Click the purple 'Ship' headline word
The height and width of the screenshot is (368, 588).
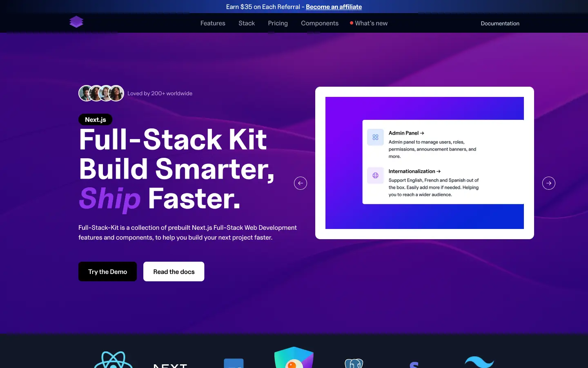coord(109,199)
